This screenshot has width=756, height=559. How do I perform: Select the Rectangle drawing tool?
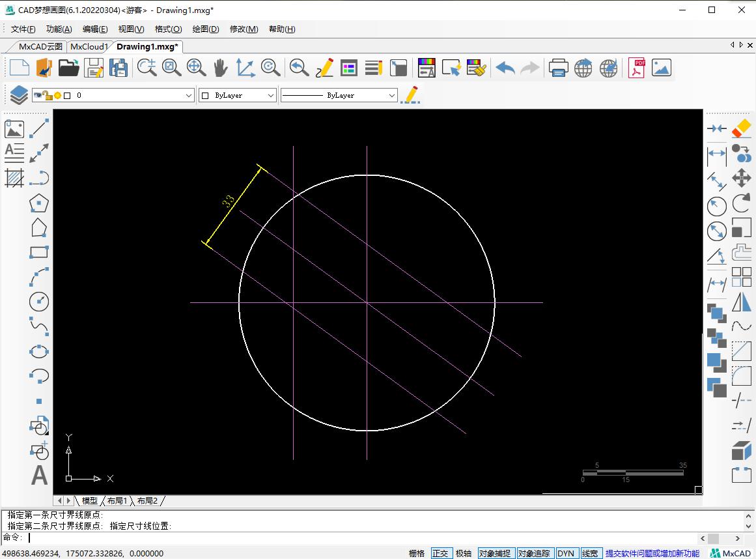click(x=39, y=252)
